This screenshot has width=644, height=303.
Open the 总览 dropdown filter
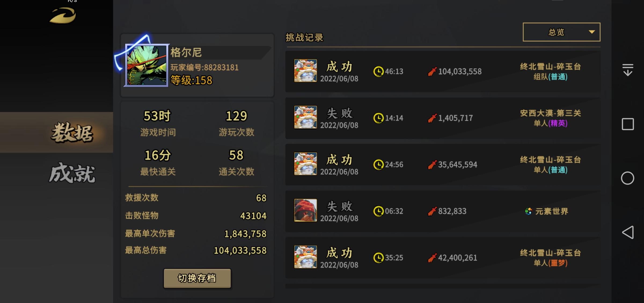pyautogui.click(x=561, y=32)
